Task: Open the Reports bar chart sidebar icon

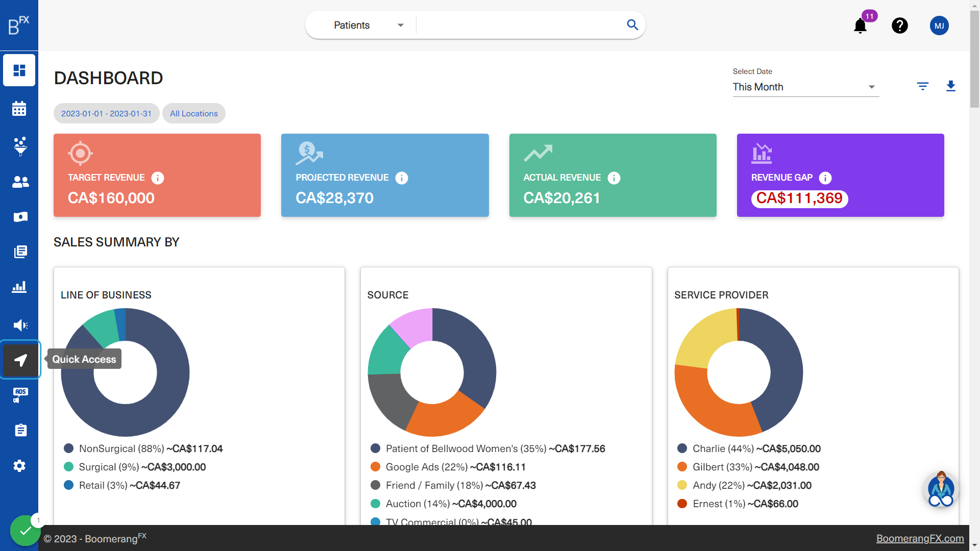Action: click(x=19, y=287)
